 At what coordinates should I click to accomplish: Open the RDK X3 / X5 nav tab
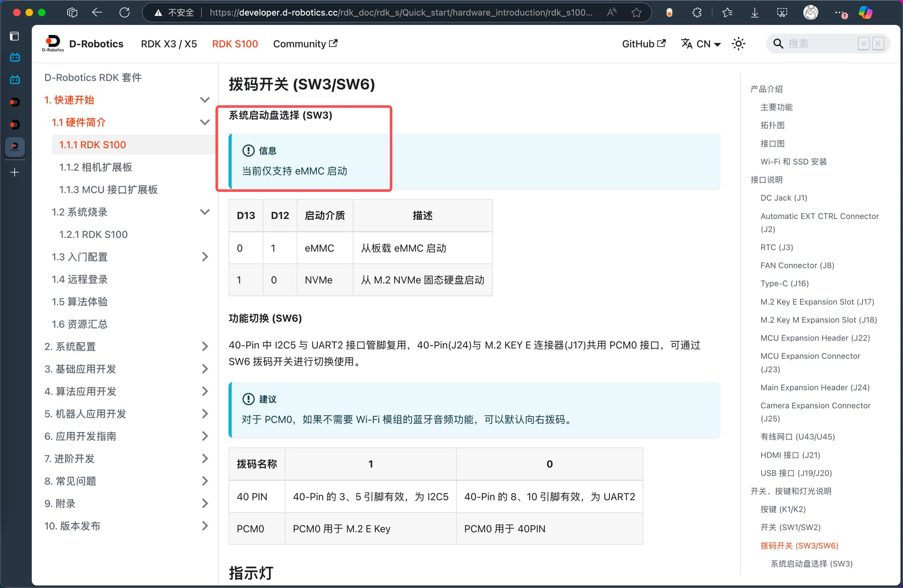point(169,44)
